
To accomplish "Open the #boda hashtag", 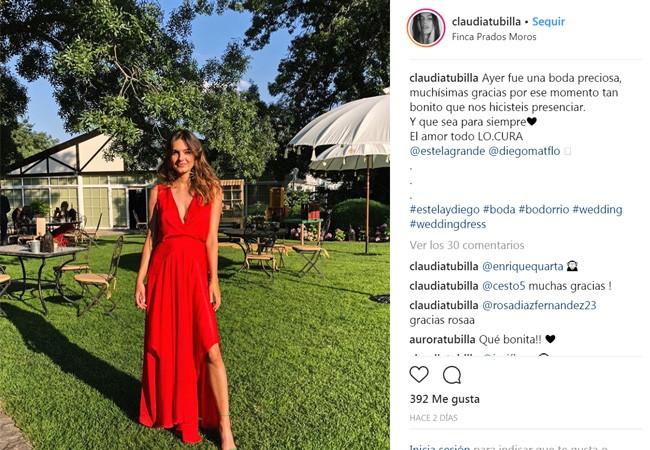I will point(499,210).
